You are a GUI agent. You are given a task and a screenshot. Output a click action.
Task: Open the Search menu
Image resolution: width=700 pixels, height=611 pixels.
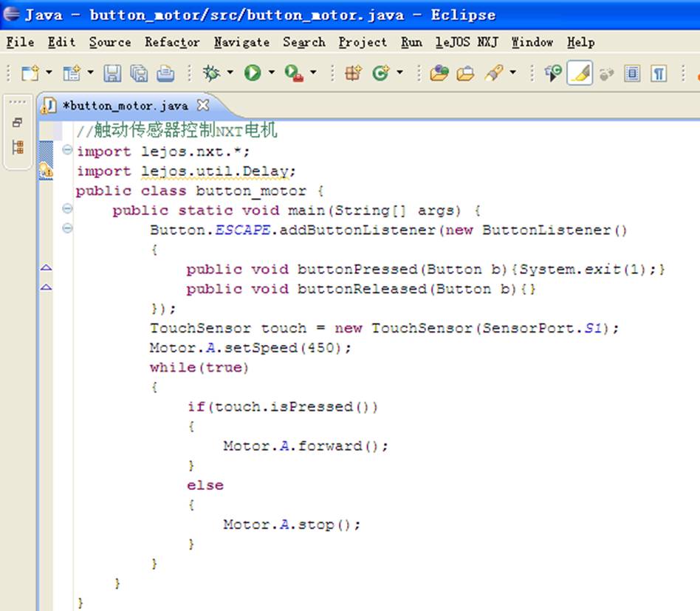(x=304, y=42)
